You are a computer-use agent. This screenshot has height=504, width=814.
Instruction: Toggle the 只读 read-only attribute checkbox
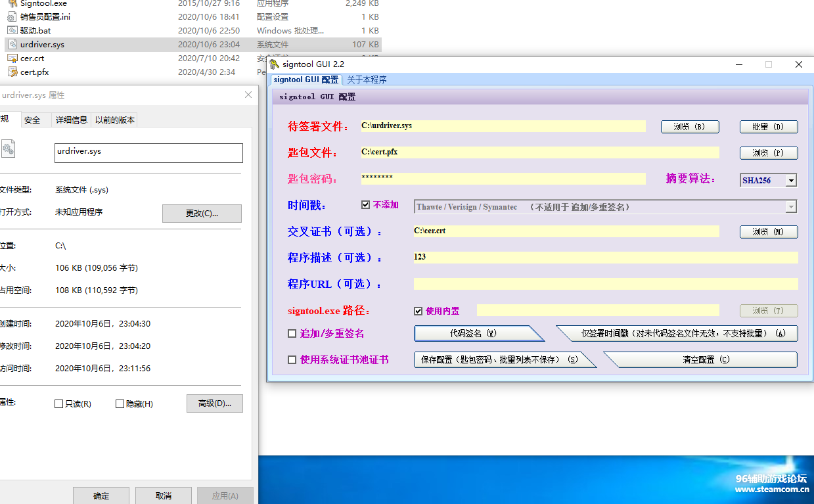(59, 404)
